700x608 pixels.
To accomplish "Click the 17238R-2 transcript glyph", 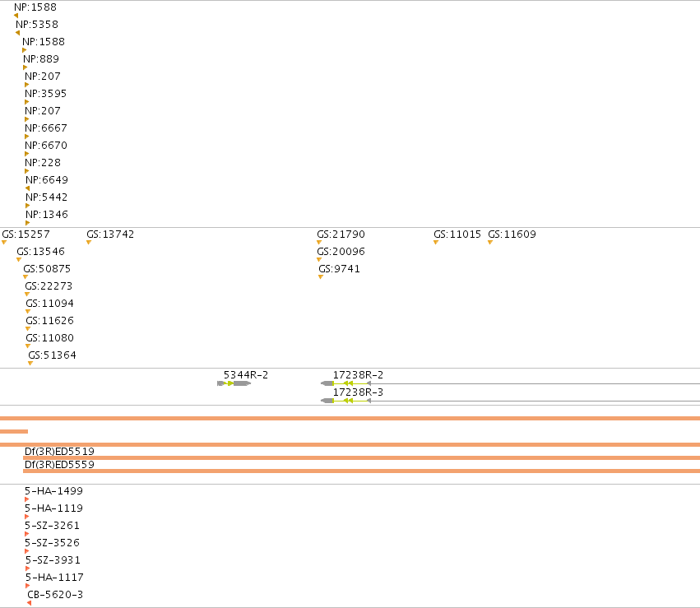I will (x=510, y=383).
